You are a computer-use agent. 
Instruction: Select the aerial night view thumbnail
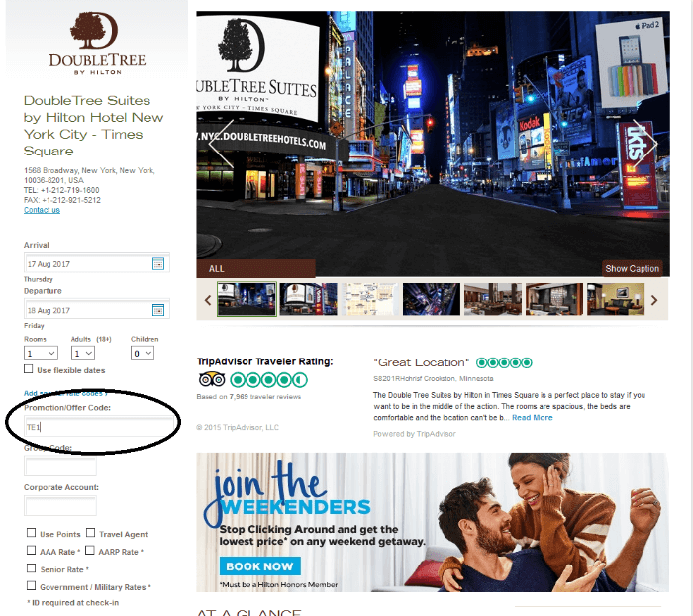432,299
